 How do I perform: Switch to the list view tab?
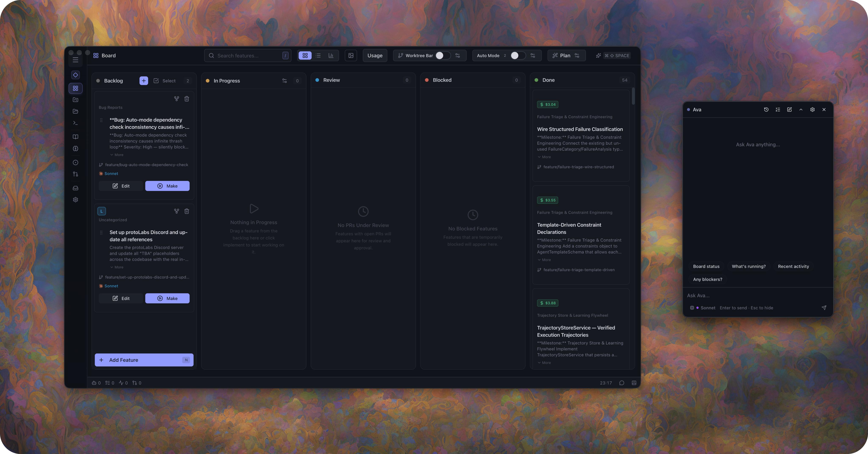click(x=318, y=56)
